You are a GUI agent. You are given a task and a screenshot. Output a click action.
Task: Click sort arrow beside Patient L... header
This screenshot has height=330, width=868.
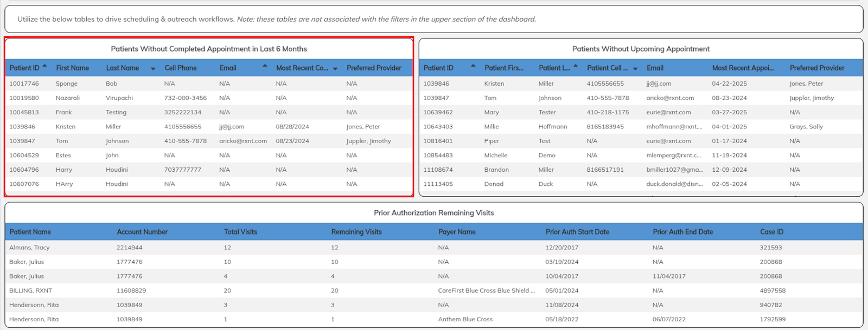click(x=576, y=66)
